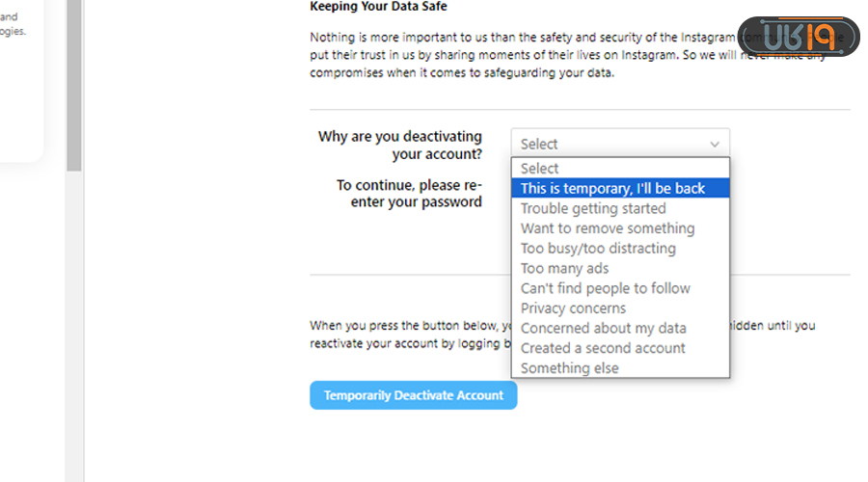The image size is (868, 482).
Task: Click the gray vertical scrollbar thumb
Action: click(x=74, y=87)
